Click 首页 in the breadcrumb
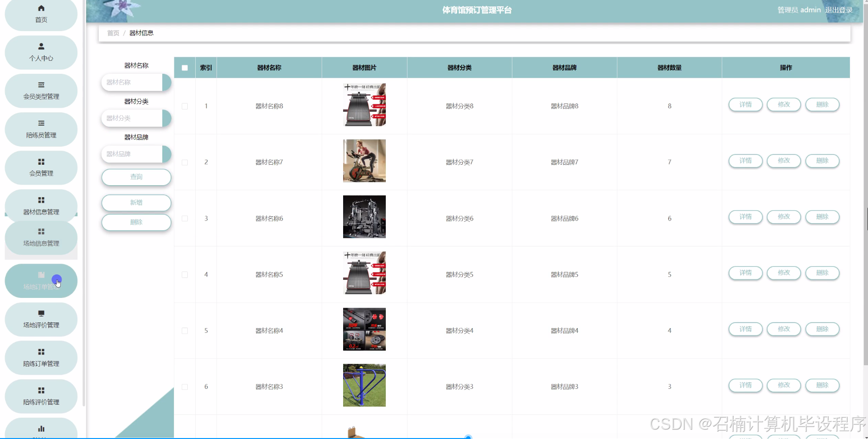This screenshot has width=868, height=439. tap(113, 33)
